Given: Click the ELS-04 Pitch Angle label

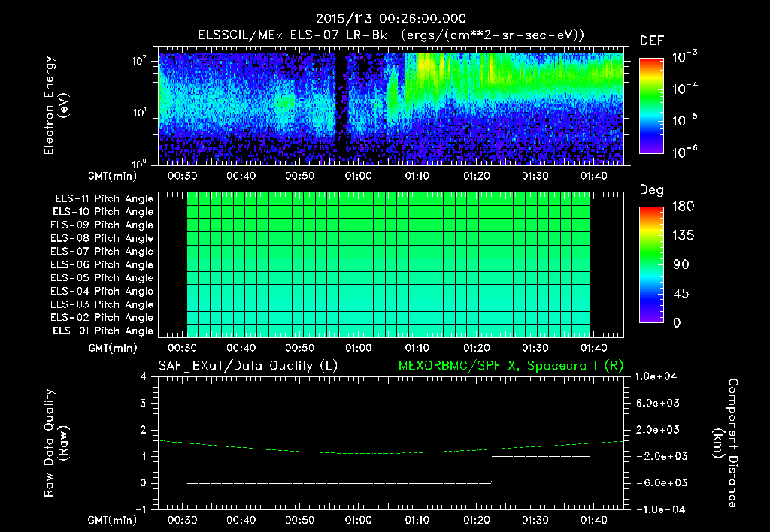Looking at the screenshot, I should [x=102, y=291].
